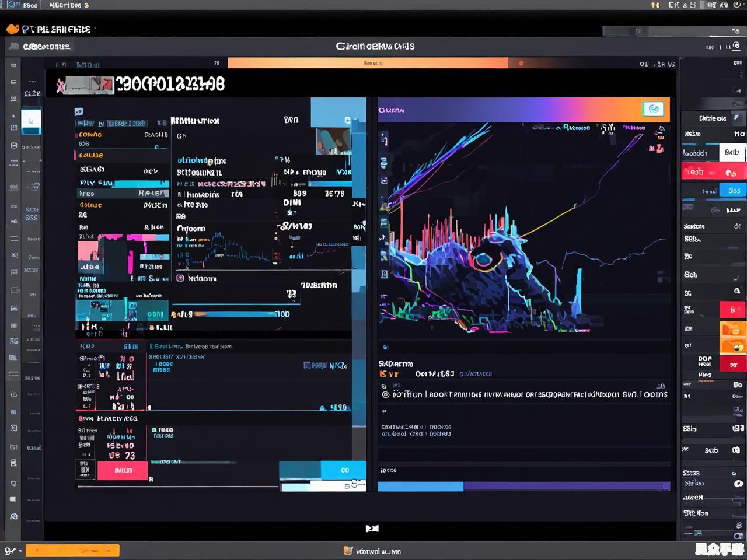Select the grey highlighted Nres row
The image size is (747, 560).
click(122, 194)
